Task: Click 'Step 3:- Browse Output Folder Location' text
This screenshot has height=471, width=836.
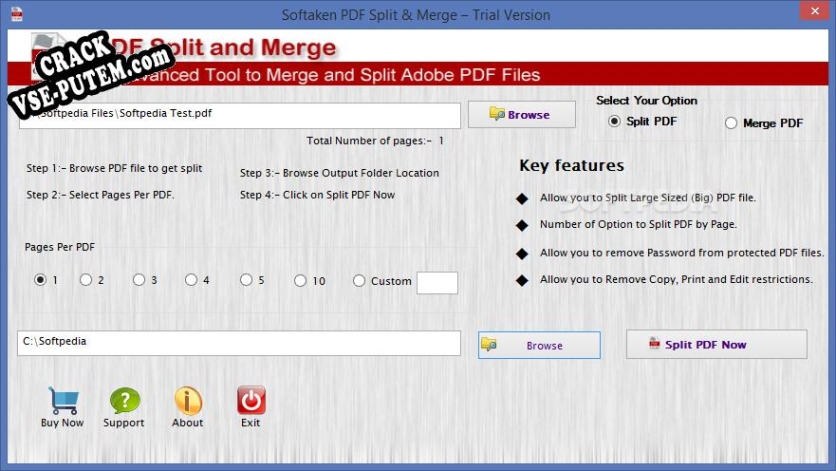Action: 340,173
